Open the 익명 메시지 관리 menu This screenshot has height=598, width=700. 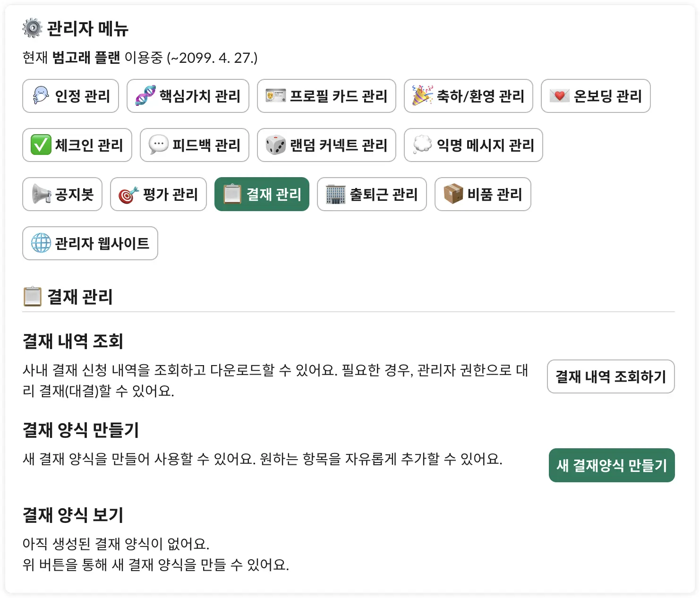pyautogui.click(x=473, y=145)
